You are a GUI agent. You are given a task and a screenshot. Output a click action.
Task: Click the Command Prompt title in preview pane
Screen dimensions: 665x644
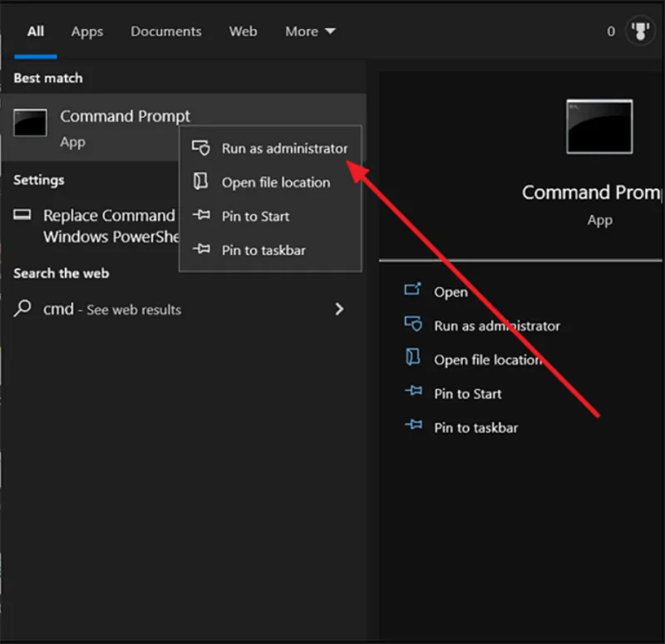tap(592, 193)
